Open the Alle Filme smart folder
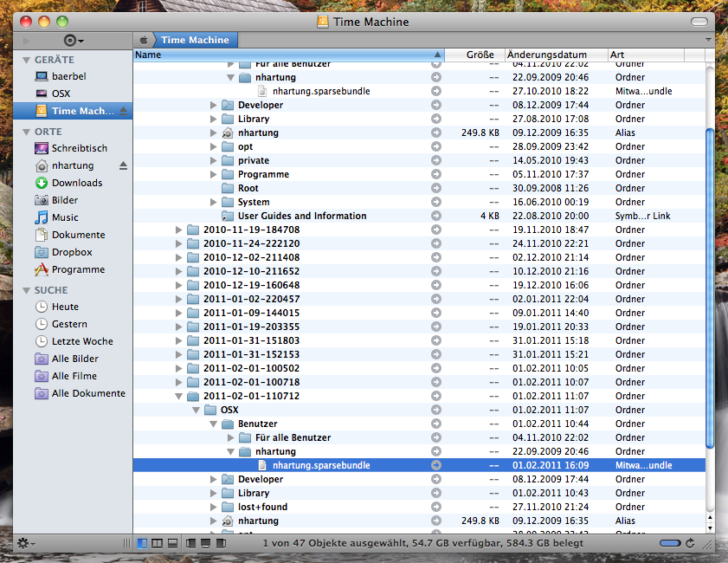This screenshot has width=728, height=563. [x=73, y=376]
